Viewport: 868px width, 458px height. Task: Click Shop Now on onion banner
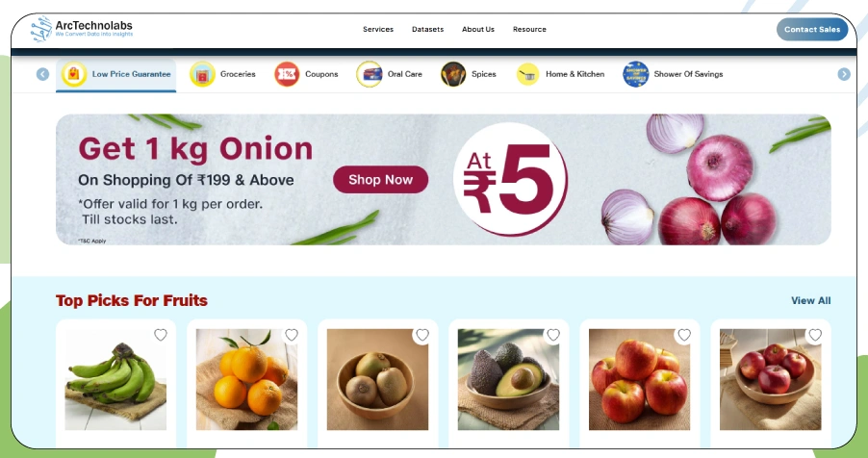pos(381,179)
